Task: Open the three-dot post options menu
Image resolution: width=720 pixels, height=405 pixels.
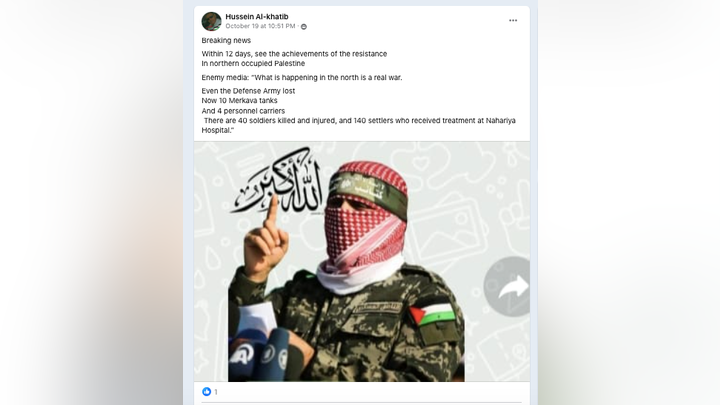Action: [513, 21]
